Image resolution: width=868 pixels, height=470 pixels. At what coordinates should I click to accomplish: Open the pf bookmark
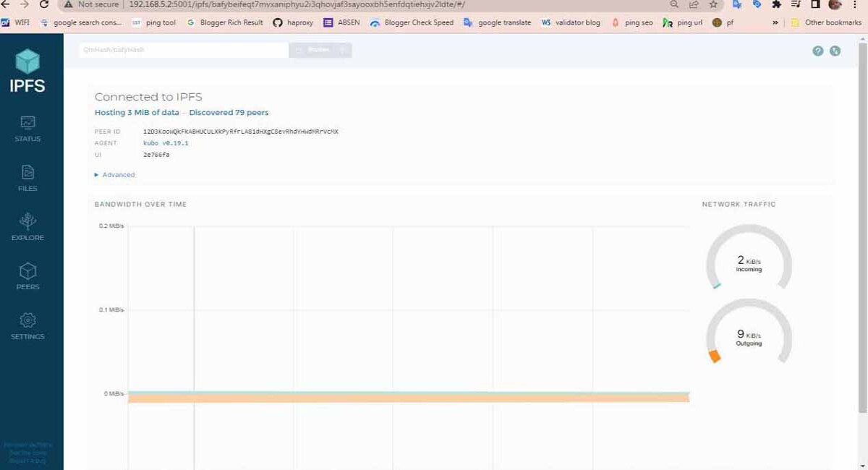723,22
